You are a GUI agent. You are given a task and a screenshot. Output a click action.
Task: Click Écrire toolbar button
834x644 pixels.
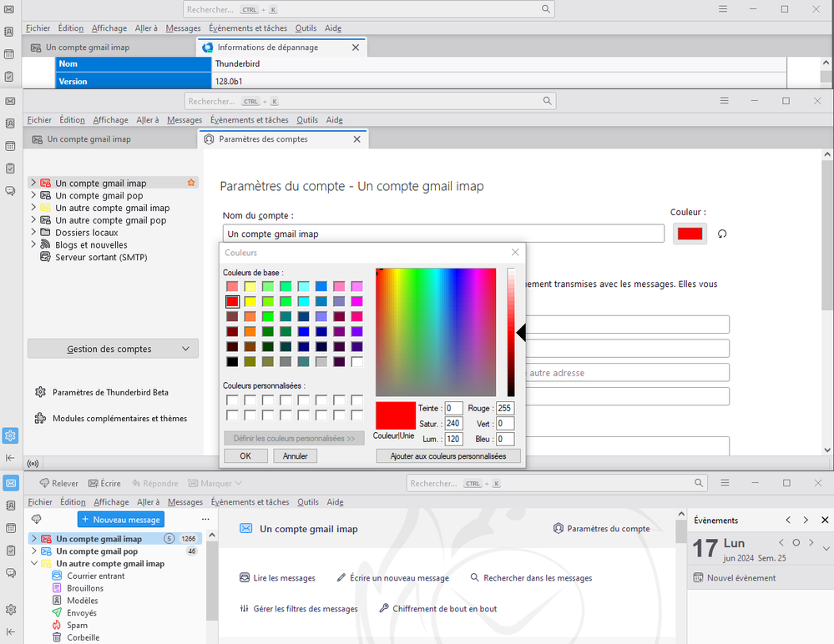pos(104,483)
